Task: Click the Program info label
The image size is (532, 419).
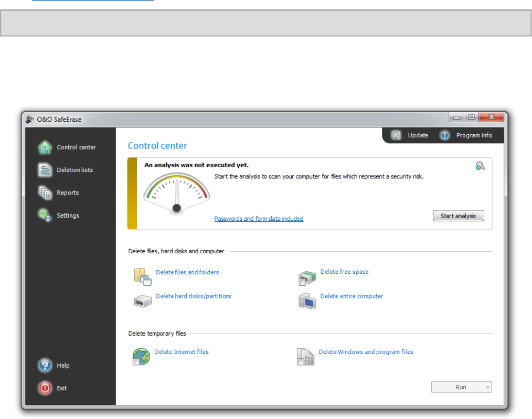Action: (x=474, y=135)
